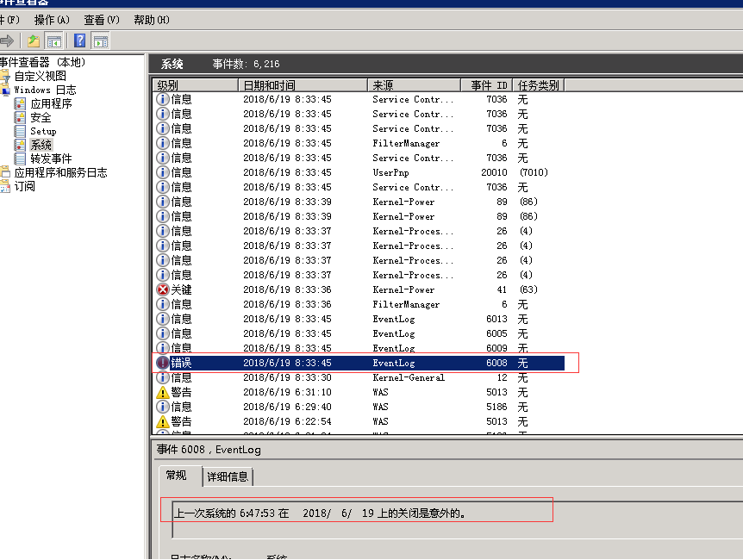Open the 操作(A) menu
The height and width of the screenshot is (560, 743).
(x=52, y=20)
